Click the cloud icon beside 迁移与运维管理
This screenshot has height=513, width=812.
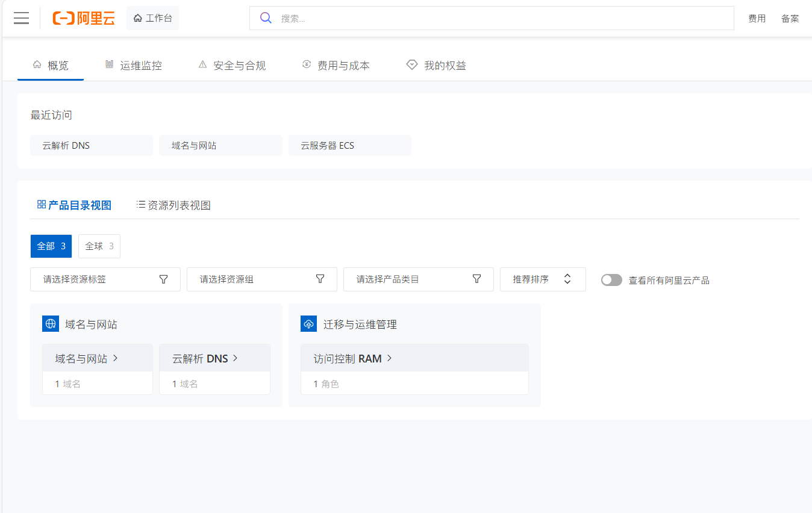click(308, 324)
